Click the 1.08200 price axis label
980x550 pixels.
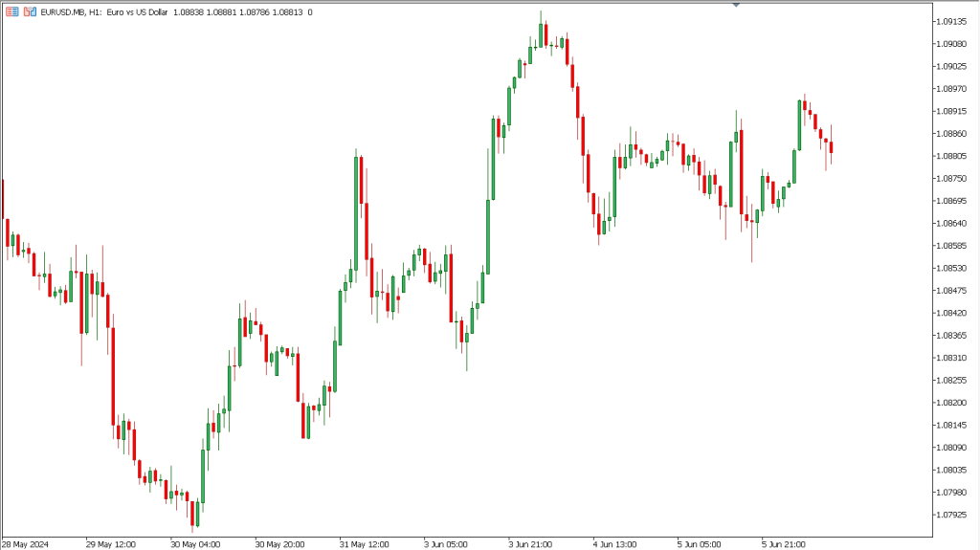[950, 403]
